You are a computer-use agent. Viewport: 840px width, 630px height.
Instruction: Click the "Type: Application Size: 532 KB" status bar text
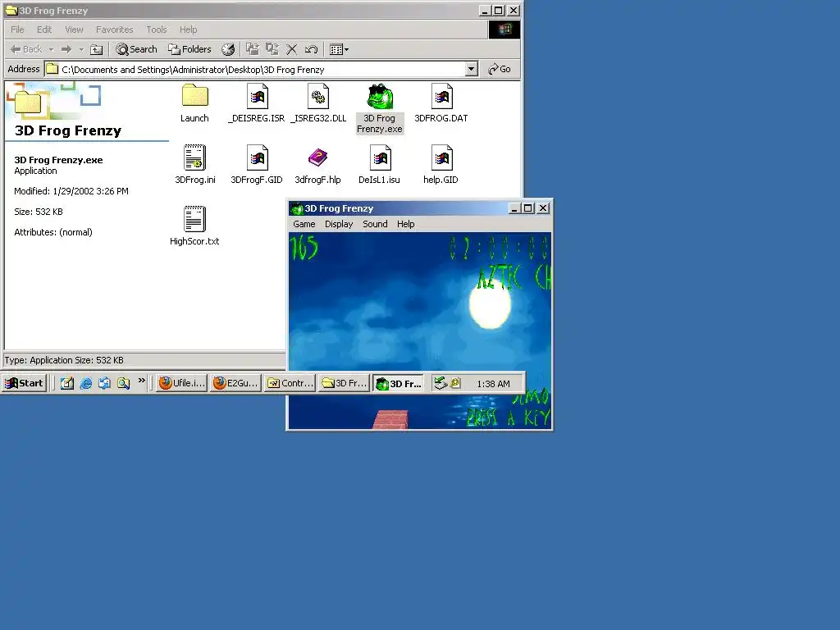pos(64,360)
